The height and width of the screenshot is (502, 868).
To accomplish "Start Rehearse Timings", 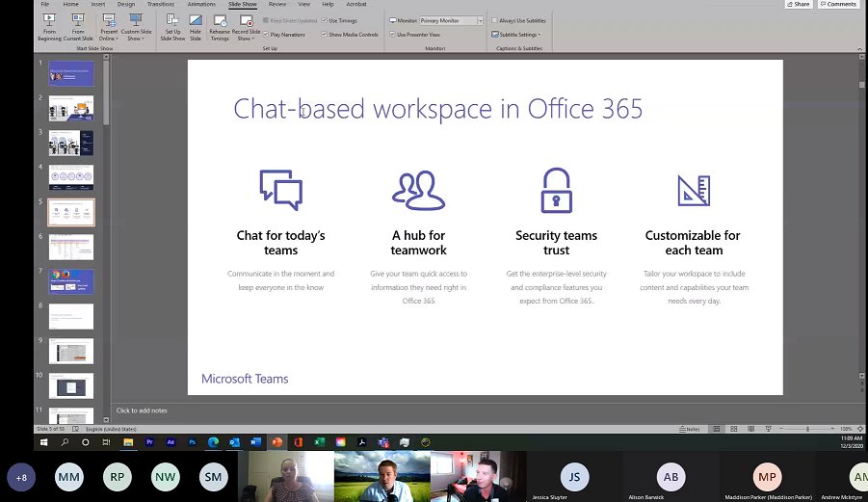I will pos(220,27).
